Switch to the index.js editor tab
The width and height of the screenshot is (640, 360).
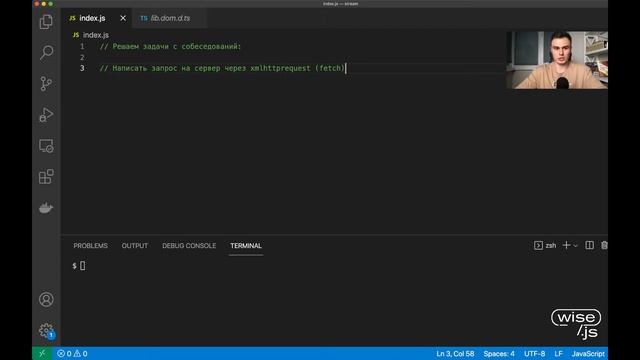(x=97, y=18)
